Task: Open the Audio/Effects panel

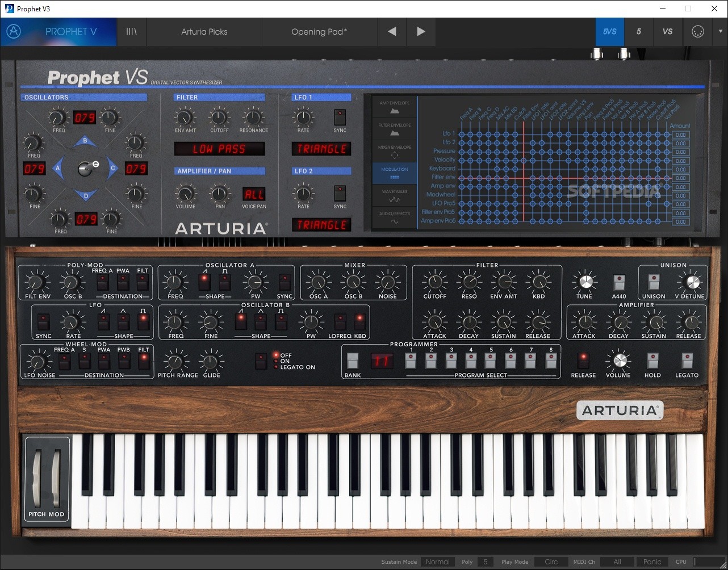Action: [395, 218]
